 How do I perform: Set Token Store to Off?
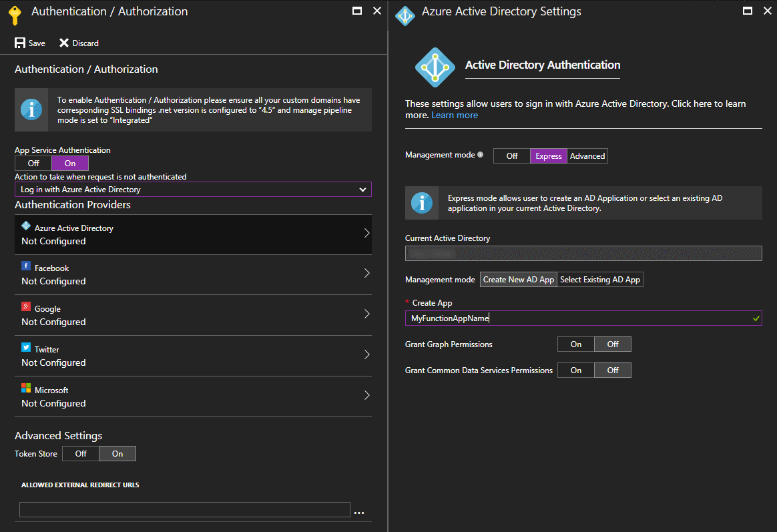pos(81,454)
